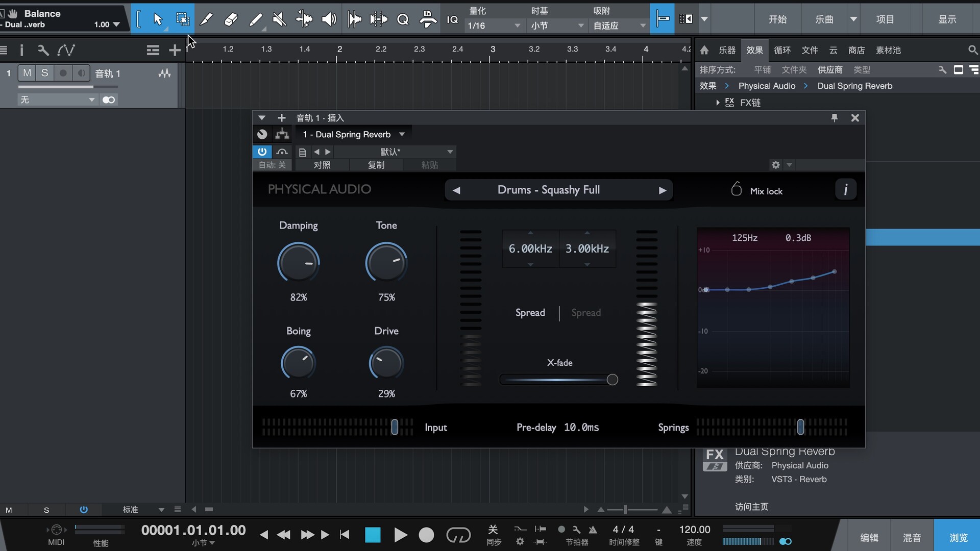Open the sidechain routing icon
980x551 pixels.
point(282,134)
